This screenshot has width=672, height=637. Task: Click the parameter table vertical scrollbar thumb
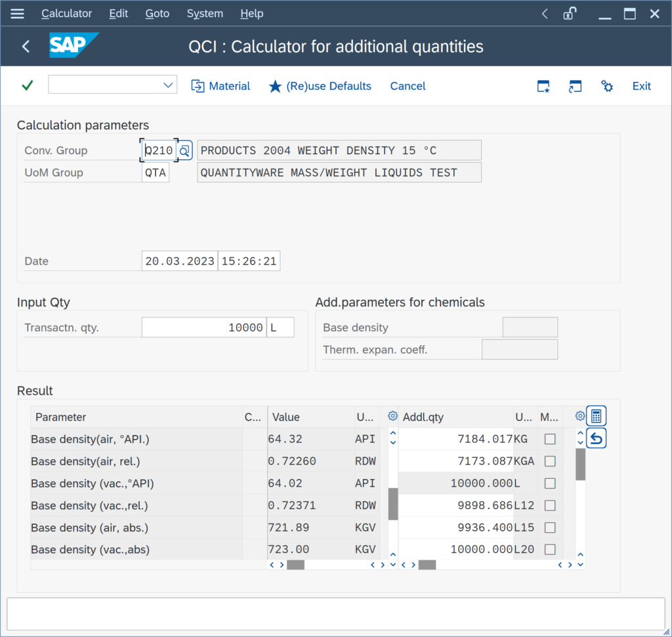pyautogui.click(x=393, y=504)
